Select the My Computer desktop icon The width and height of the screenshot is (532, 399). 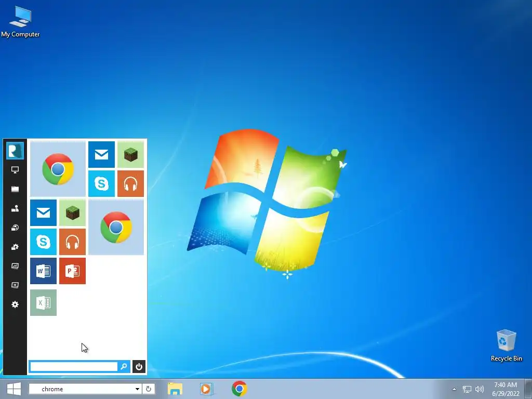coord(20,22)
